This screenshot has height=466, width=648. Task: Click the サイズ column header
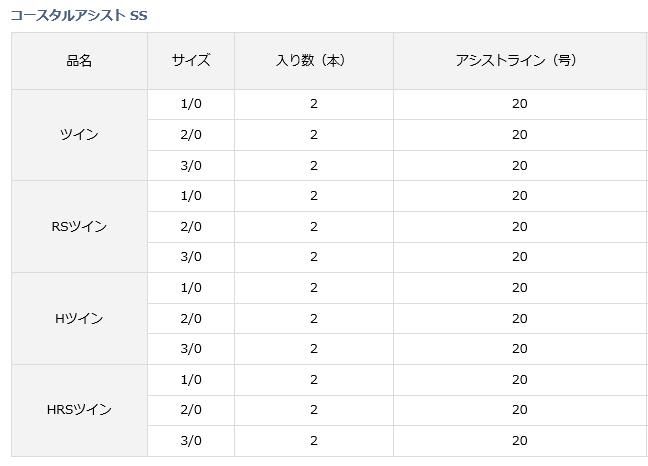tap(191, 60)
